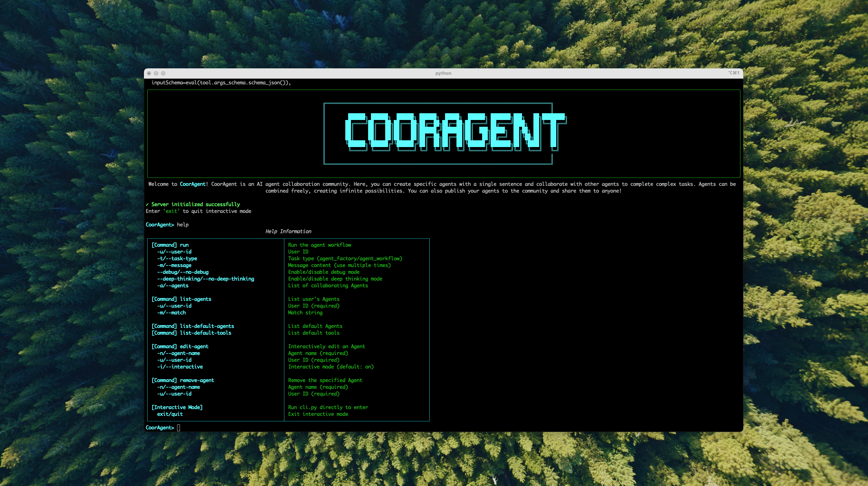Click the green checkmark beside Server initialized
The image size is (868, 486).
[147, 204]
